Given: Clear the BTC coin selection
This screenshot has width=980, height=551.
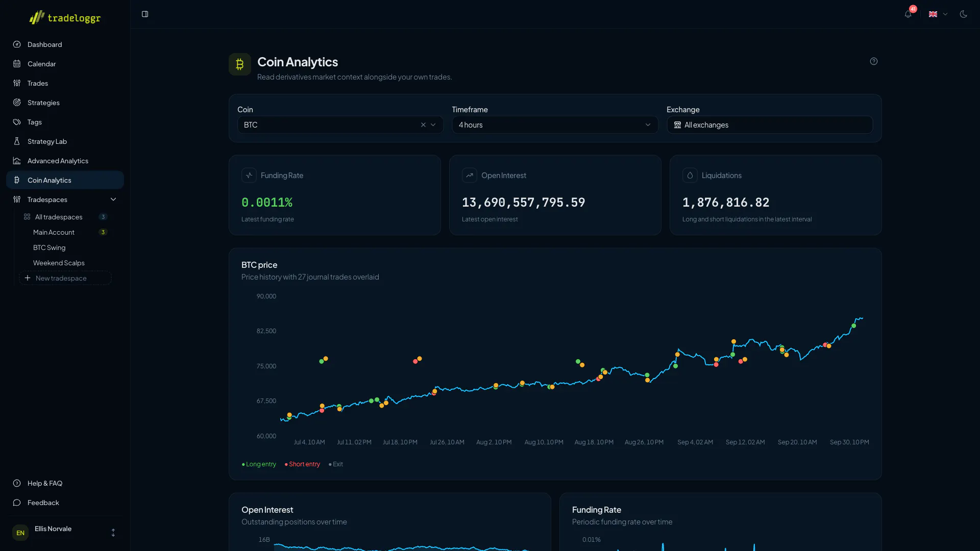Looking at the screenshot, I should 423,125.
